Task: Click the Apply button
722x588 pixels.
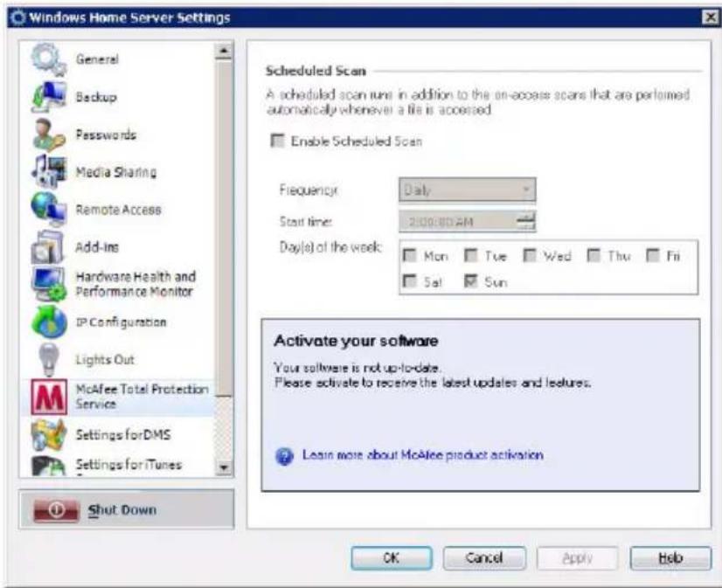Action: point(578,558)
